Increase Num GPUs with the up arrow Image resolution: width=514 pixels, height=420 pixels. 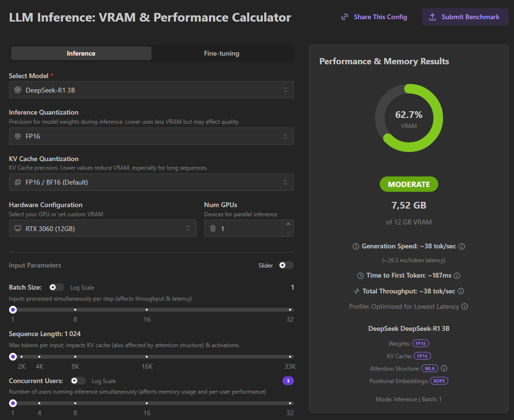click(x=288, y=224)
